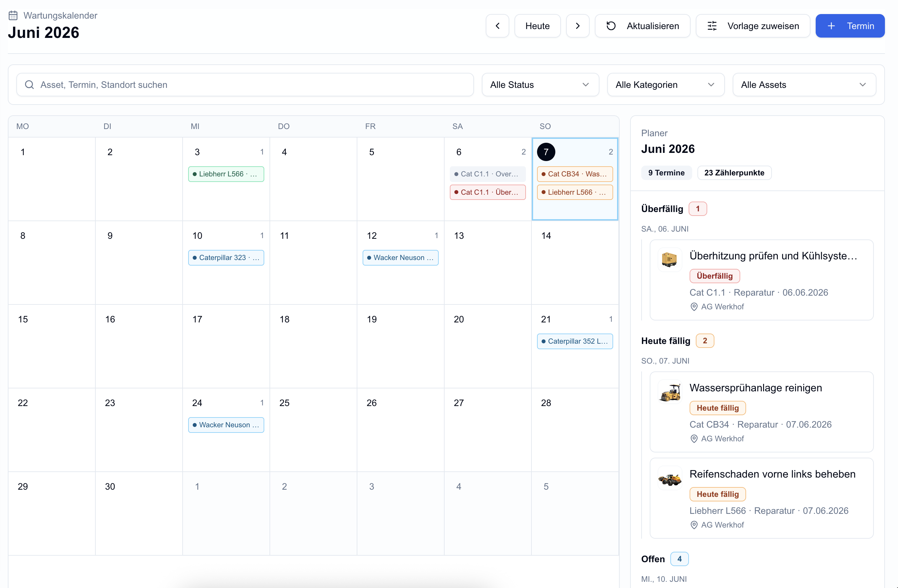The height and width of the screenshot is (588, 898).
Task: Click location pin icon under Cat C1.1
Action: point(694,307)
